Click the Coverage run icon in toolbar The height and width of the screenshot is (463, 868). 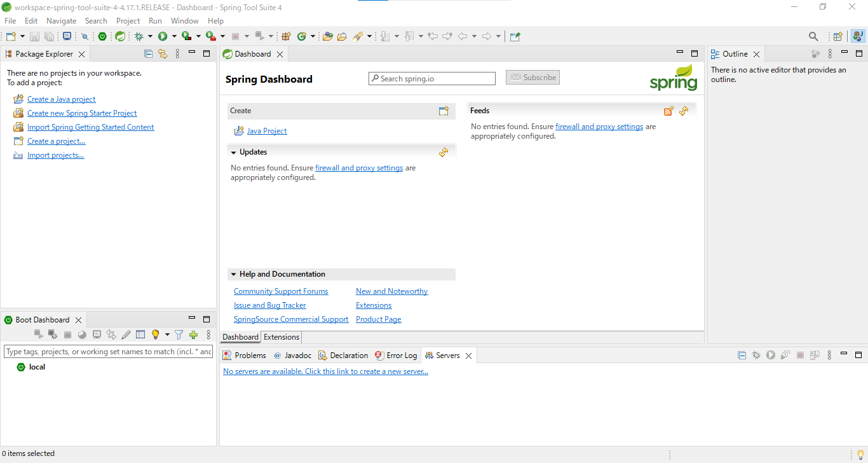click(187, 37)
